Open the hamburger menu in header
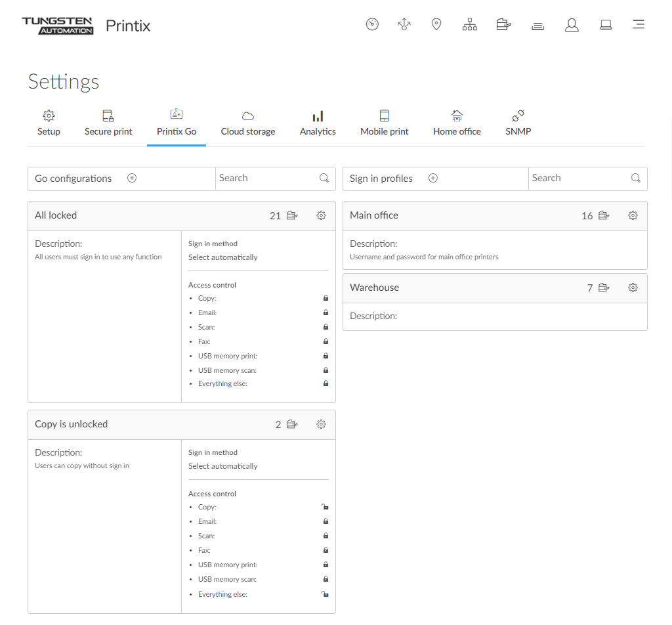Image resolution: width=672 pixels, height=625 pixels. [x=638, y=25]
